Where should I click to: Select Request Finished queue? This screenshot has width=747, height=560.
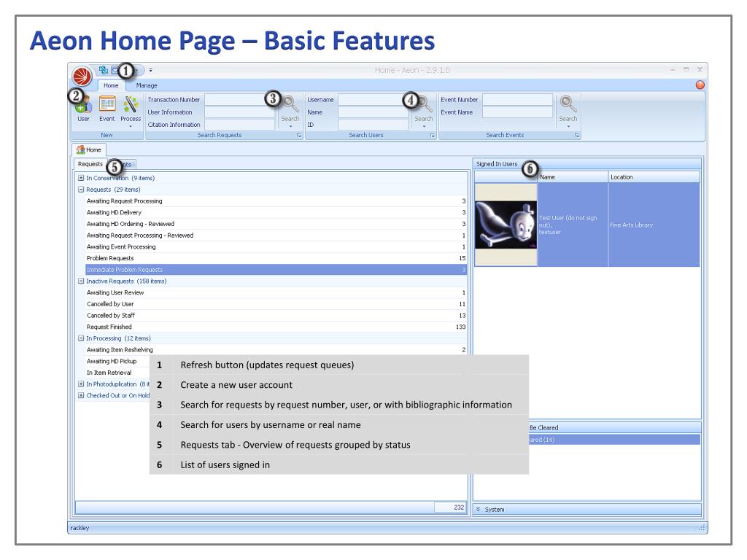pyautogui.click(x=276, y=327)
